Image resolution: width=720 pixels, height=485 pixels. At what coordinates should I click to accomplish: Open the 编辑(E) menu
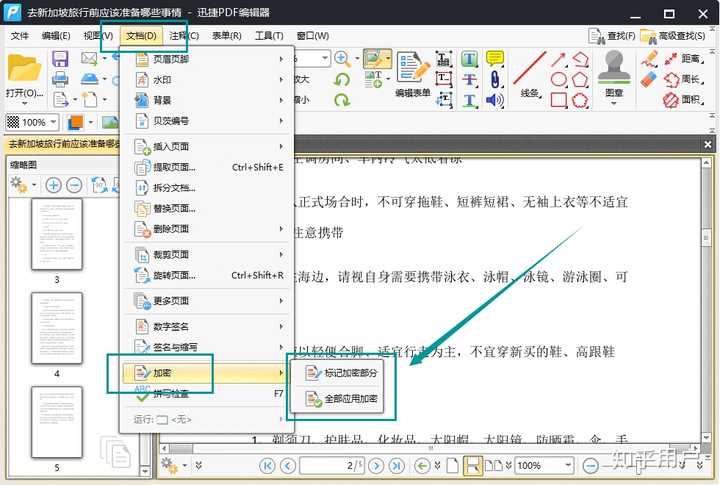pyautogui.click(x=56, y=36)
